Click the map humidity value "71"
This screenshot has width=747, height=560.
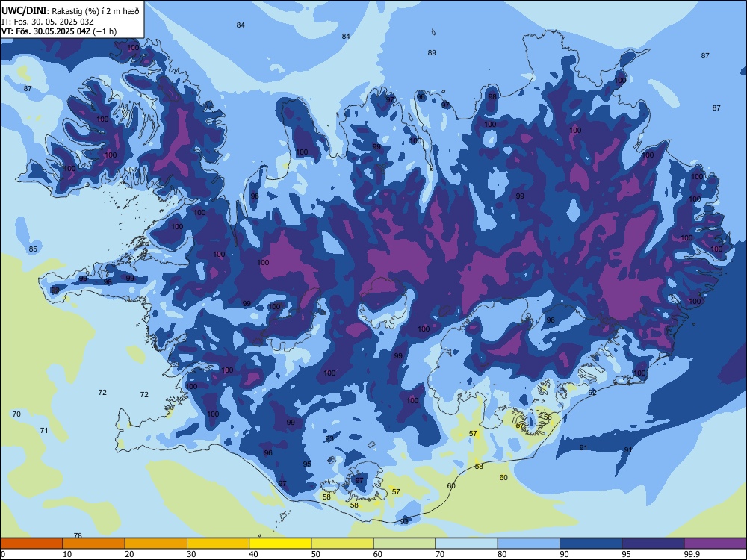click(44, 431)
